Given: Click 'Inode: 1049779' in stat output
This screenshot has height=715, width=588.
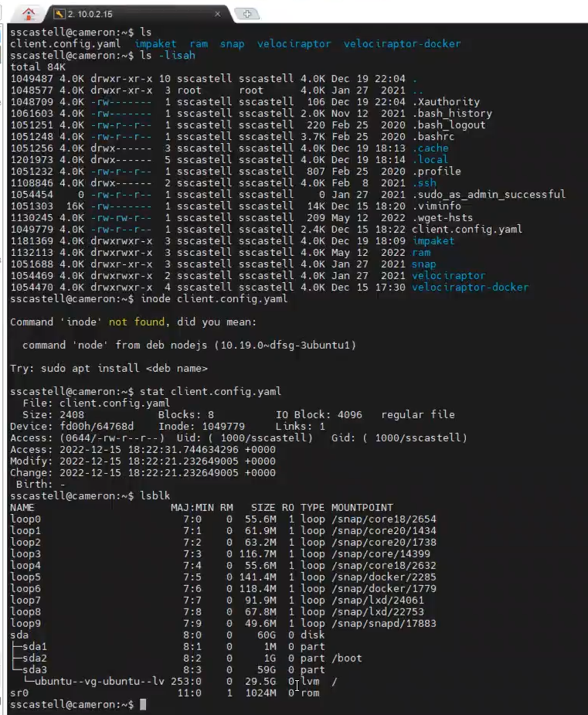Looking at the screenshot, I should [202, 427].
